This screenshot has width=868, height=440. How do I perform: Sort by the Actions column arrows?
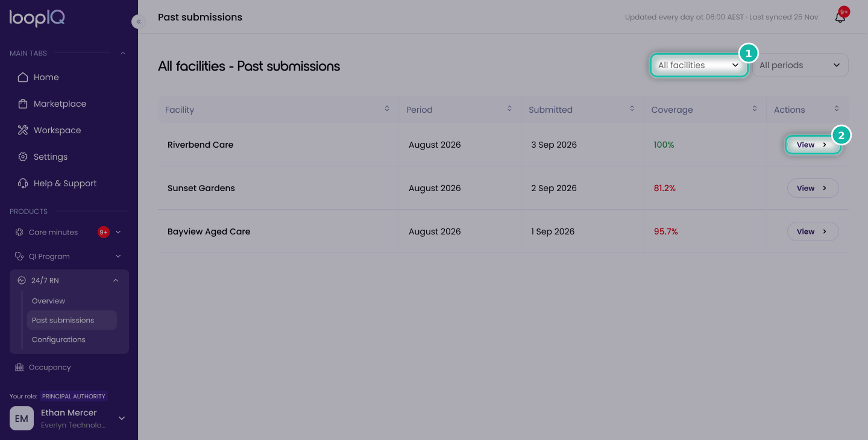coord(837,109)
